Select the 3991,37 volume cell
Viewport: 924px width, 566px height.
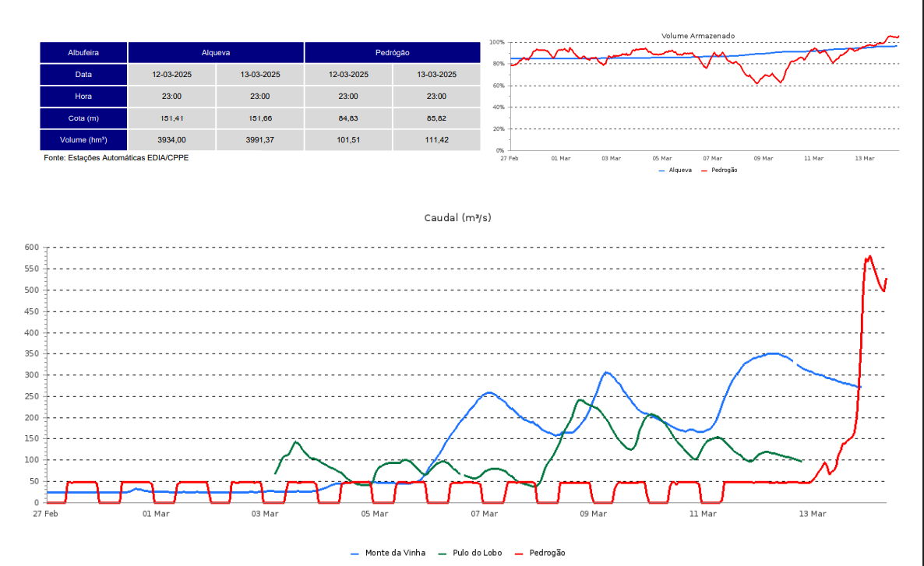[260, 140]
